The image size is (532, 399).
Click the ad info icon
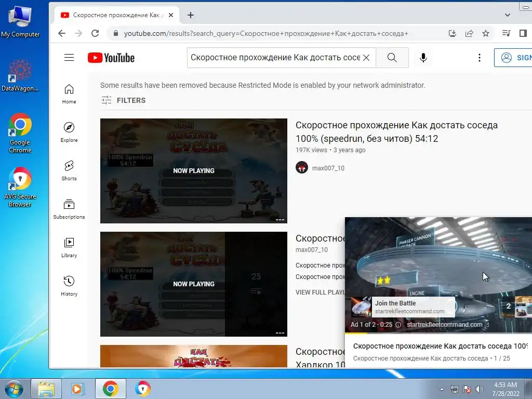pos(398,325)
